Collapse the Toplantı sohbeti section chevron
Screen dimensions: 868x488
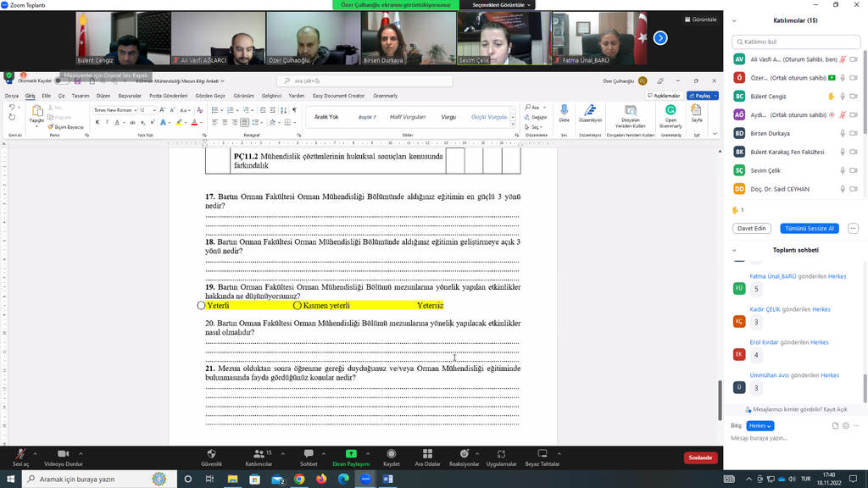tap(734, 250)
